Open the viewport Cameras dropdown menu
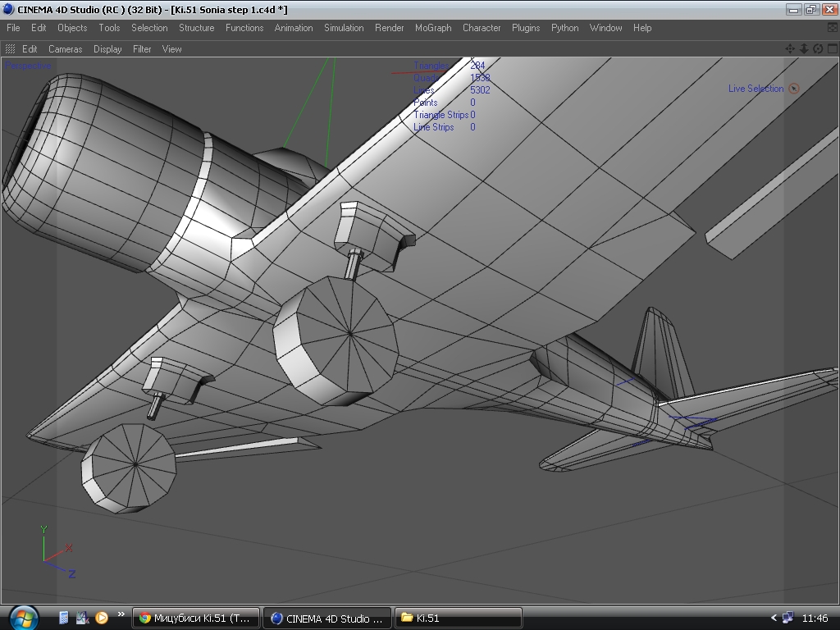This screenshot has width=840, height=630. pyautogui.click(x=65, y=49)
